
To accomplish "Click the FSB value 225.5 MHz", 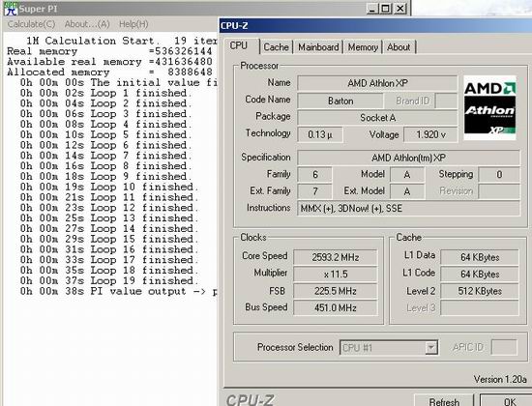I will coord(336,291).
